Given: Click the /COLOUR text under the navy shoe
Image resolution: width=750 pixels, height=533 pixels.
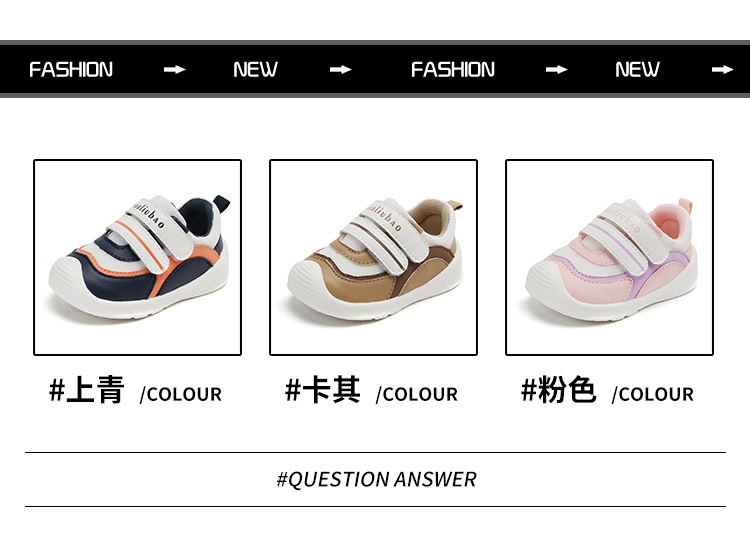Looking at the screenshot, I should tap(181, 395).
